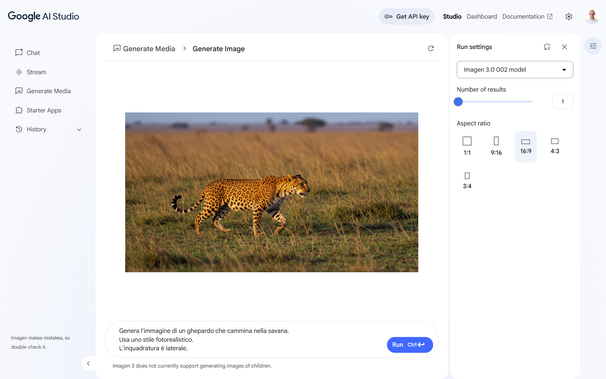
Task: Open Starter Apps
Action: pos(38,110)
